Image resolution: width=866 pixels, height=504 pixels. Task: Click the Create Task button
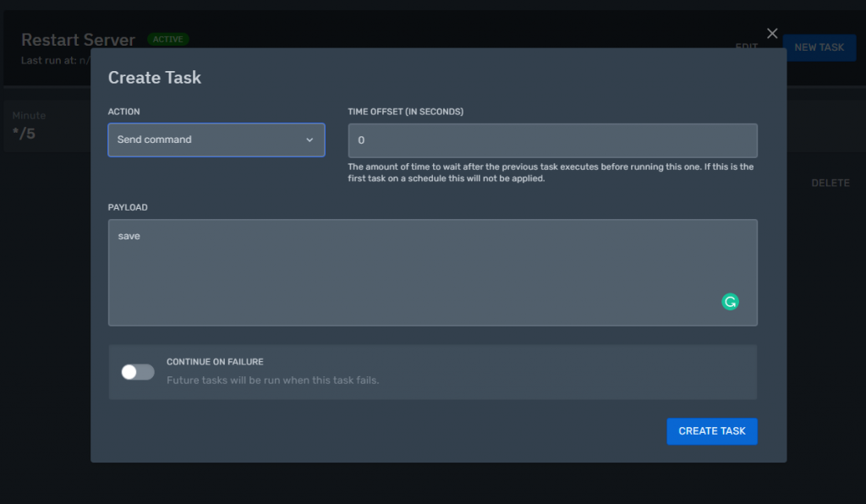712,431
